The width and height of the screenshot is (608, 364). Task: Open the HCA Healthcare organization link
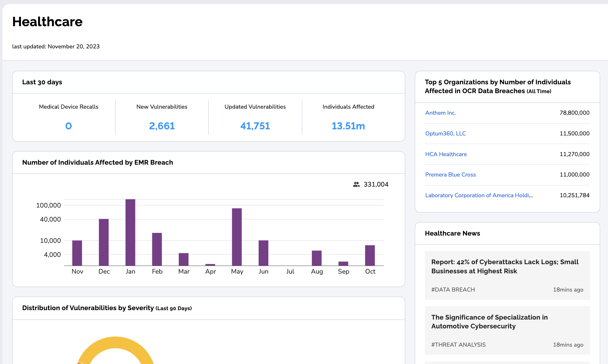point(446,154)
